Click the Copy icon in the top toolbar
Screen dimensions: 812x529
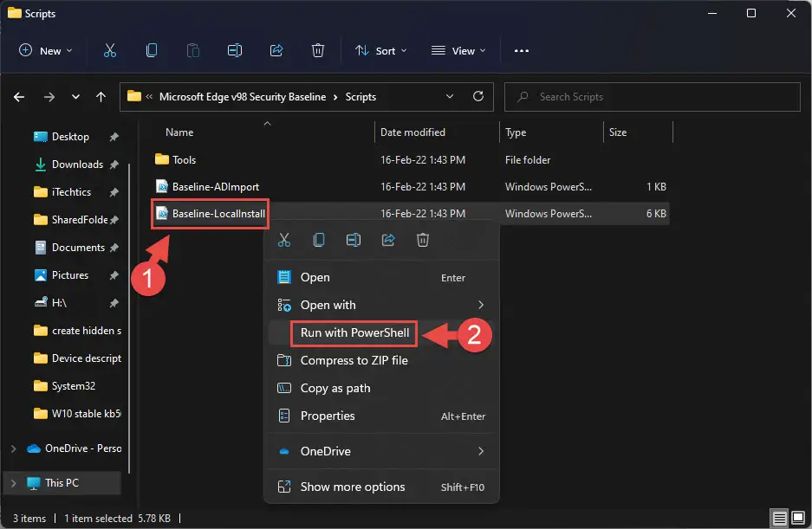coord(151,50)
